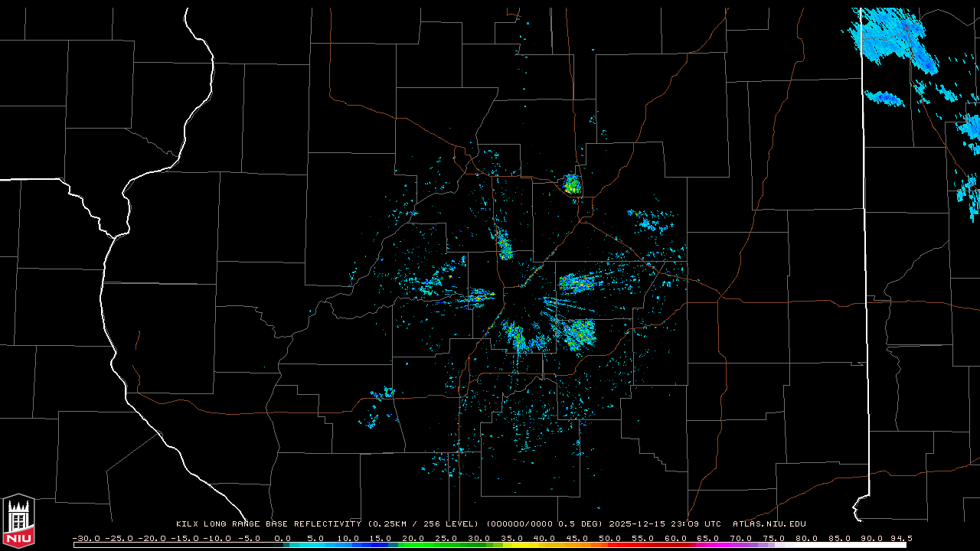This screenshot has height=551, width=980.
Task: Click the 0.0 label on color scale
Action: point(283,538)
